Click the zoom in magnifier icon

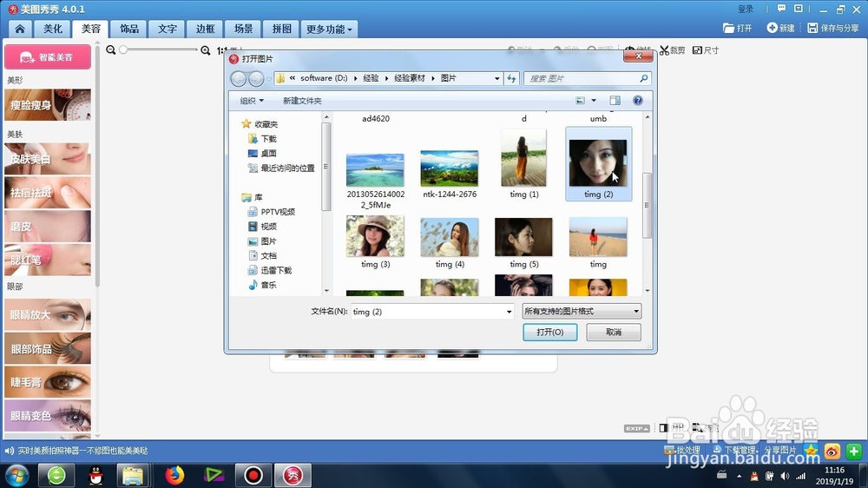click(x=206, y=50)
